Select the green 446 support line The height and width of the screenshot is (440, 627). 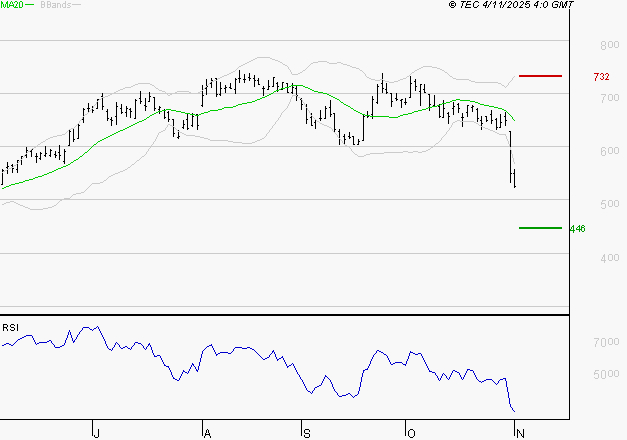[x=540, y=228]
